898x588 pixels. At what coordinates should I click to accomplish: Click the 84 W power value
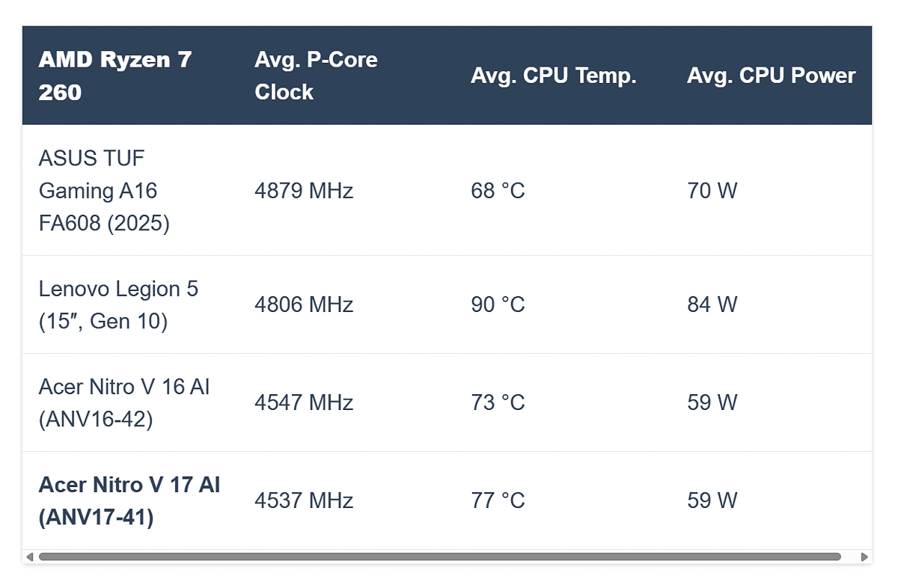point(712,304)
